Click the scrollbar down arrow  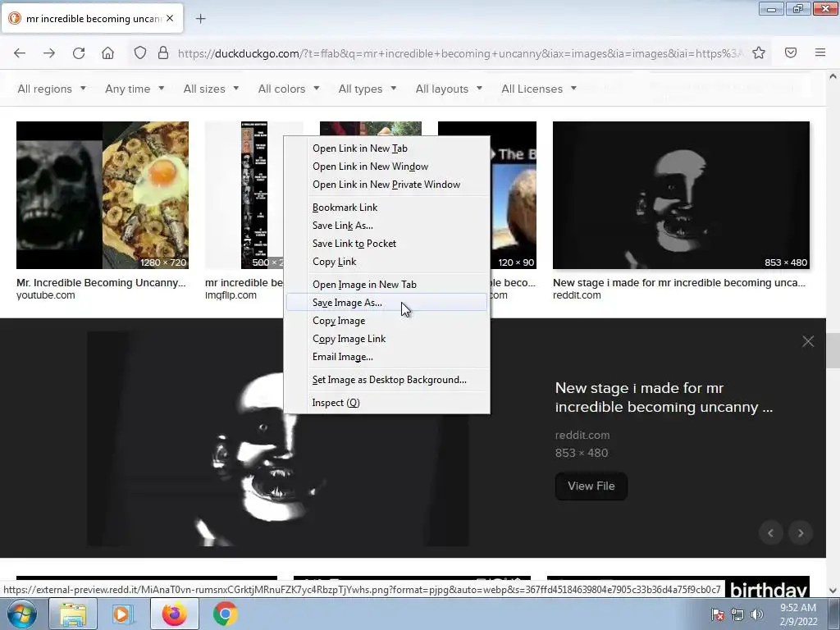pyautogui.click(x=833, y=591)
